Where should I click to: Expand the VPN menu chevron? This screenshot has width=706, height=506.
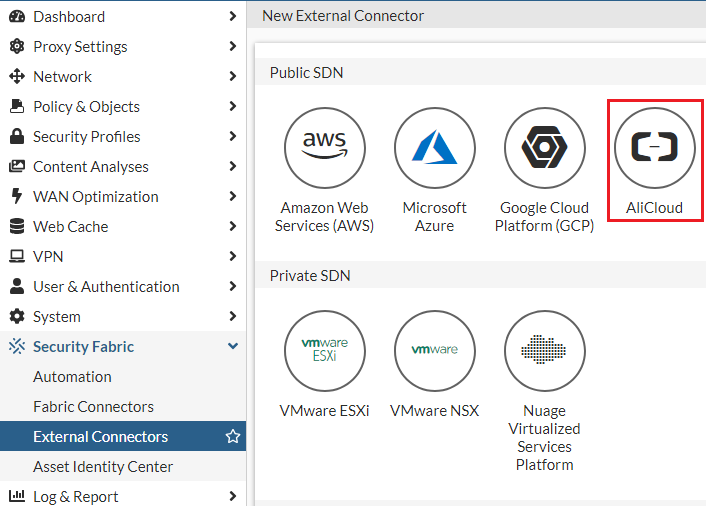(233, 257)
